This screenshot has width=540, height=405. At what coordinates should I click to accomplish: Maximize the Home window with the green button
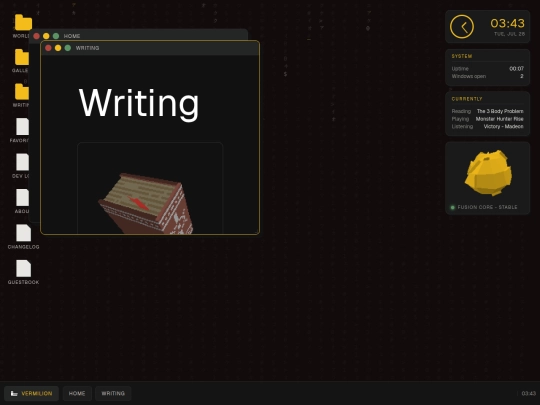pyautogui.click(x=56, y=36)
